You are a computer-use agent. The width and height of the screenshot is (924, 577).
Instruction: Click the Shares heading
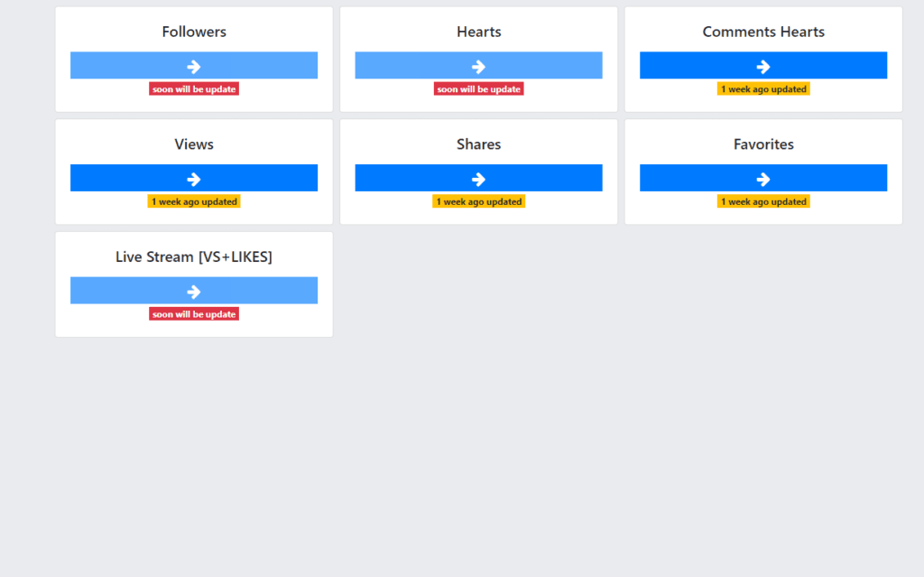click(x=478, y=144)
